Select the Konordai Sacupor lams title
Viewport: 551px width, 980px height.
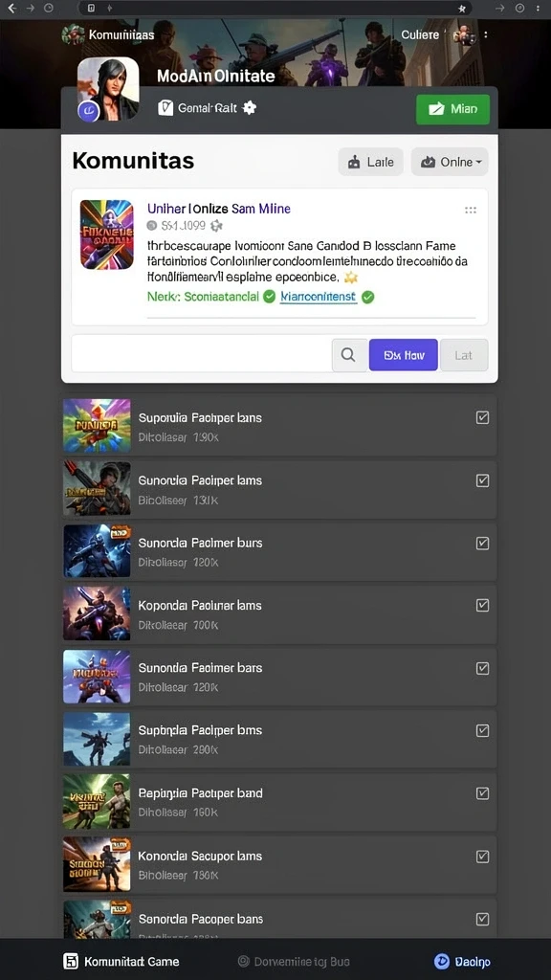pos(200,857)
